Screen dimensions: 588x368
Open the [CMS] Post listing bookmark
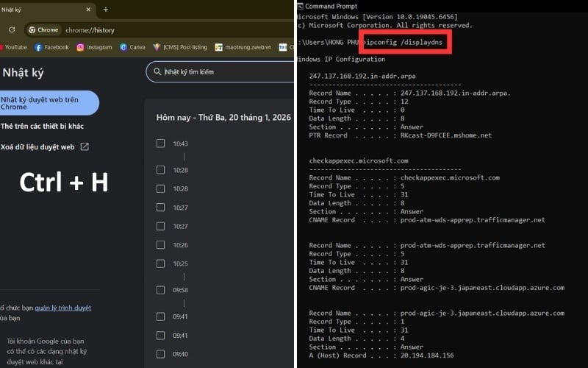pos(180,47)
